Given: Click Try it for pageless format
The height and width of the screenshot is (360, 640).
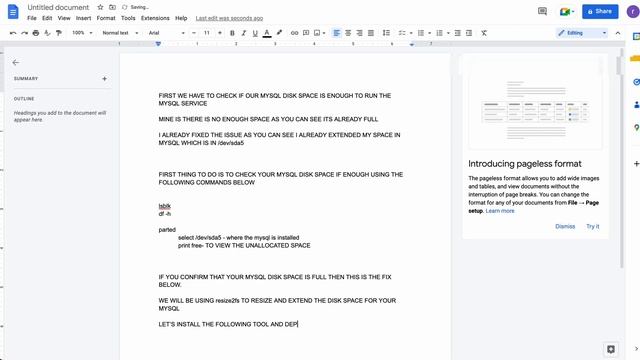Looking at the screenshot, I should 593,226.
